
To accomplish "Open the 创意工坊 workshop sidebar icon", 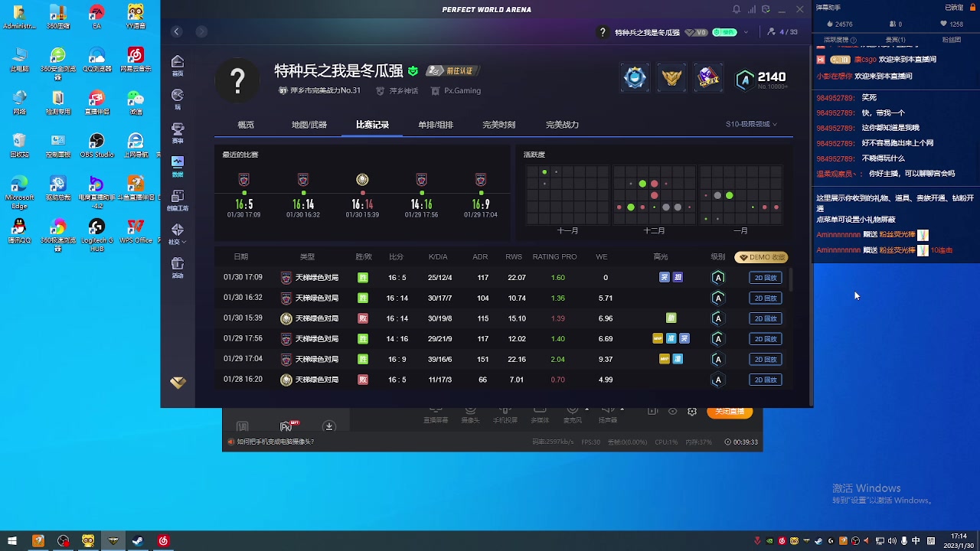I will 178,201.
